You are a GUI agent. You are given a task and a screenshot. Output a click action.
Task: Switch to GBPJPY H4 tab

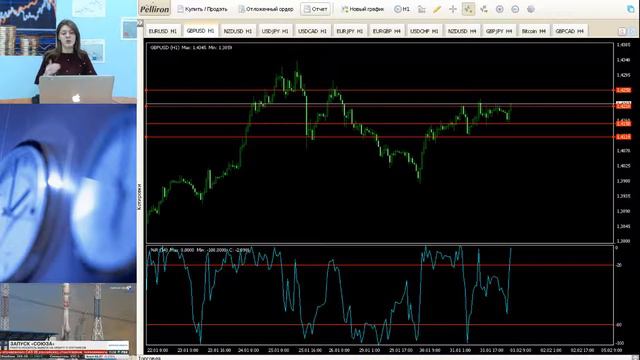click(499, 31)
